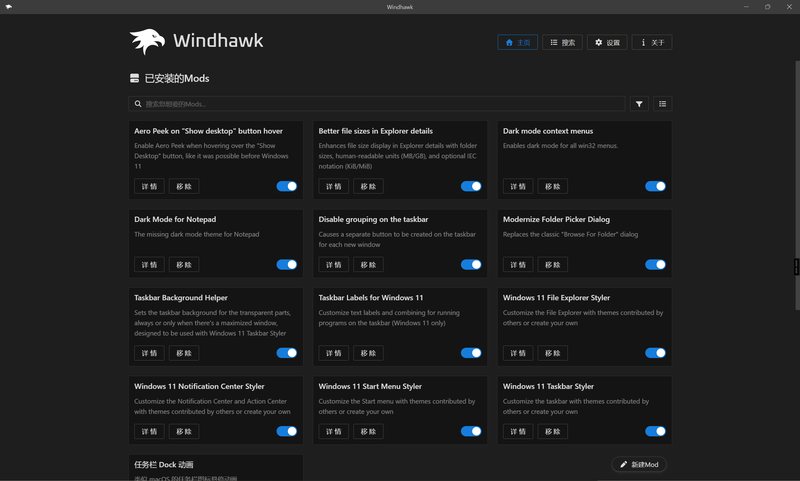Disable Better file sizes in Explorer details
This screenshot has width=800, height=481.
coord(471,186)
